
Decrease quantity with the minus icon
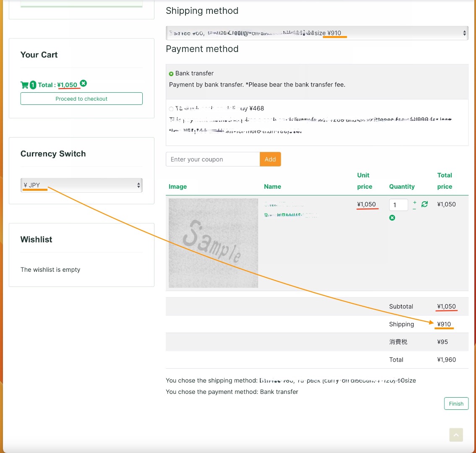(415, 208)
